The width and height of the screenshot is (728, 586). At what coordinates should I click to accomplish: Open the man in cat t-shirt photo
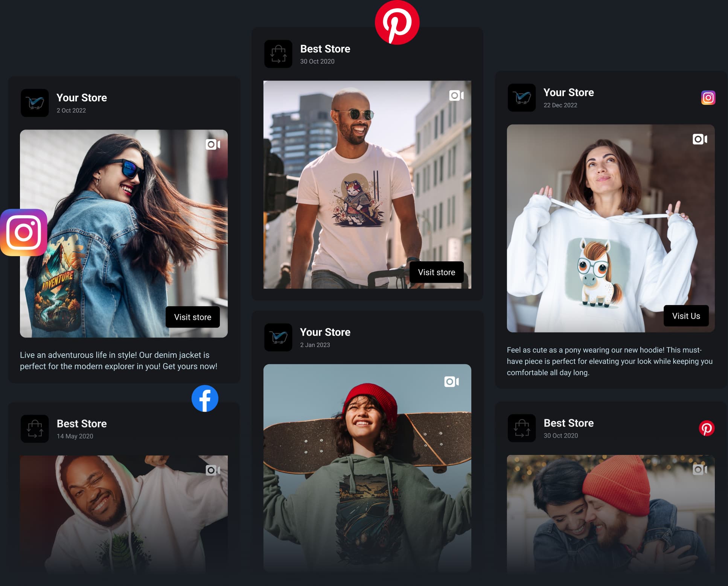[x=367, y=185]
